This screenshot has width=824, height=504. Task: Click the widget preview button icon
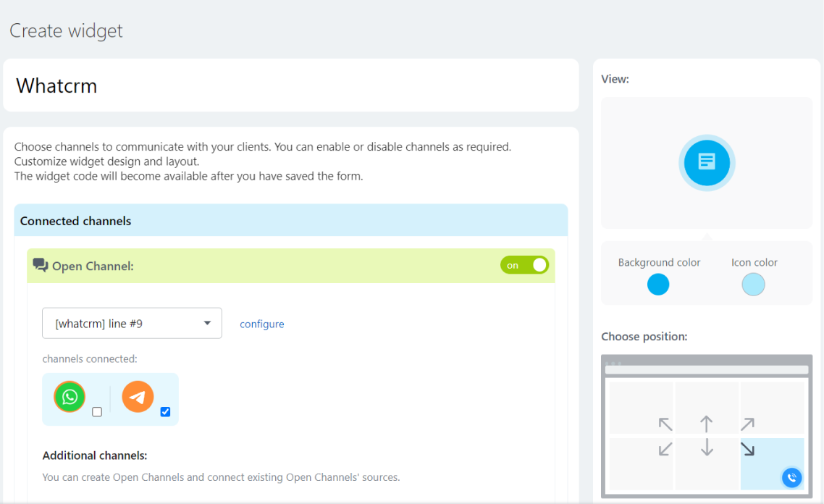click(706, 161)
